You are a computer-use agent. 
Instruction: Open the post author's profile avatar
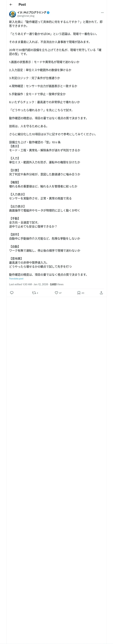click(12, 14)
